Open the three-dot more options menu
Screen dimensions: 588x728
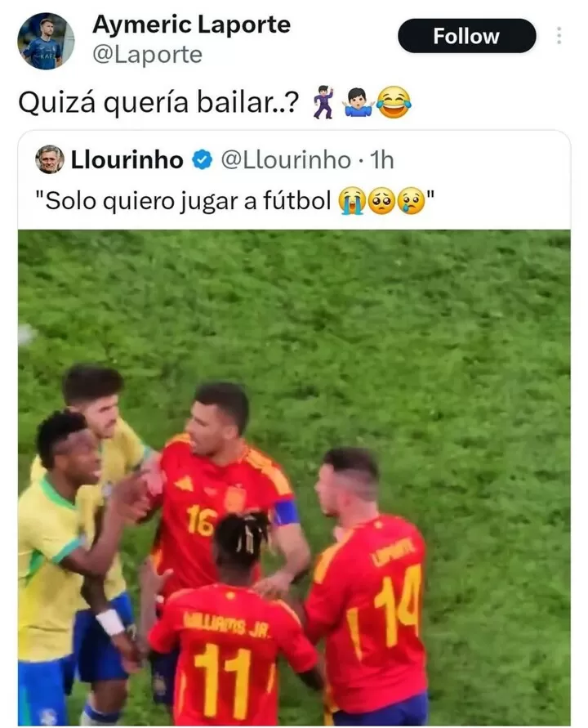tap(559, 36)
